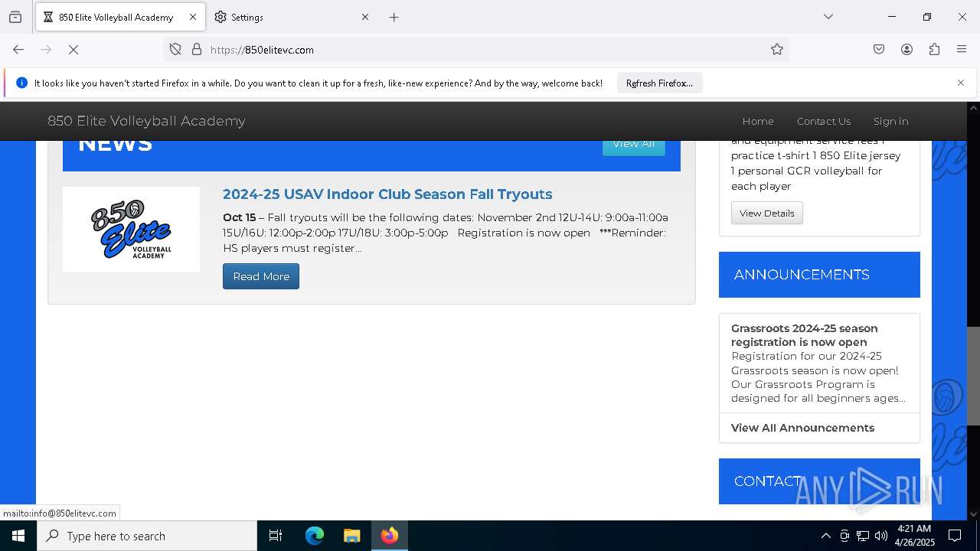Screen dimensions: 980x551
Task: Click the Read More button
Action: [x=261, y=276]
